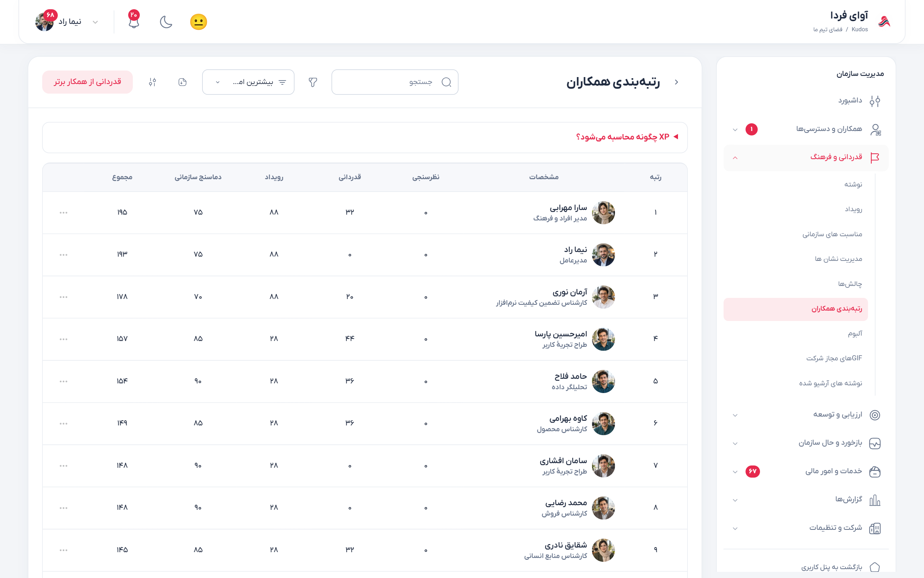Open the column settings sliders icon
Image resolution: width=924 pixels, height=578 pixels.
point(152,82)
